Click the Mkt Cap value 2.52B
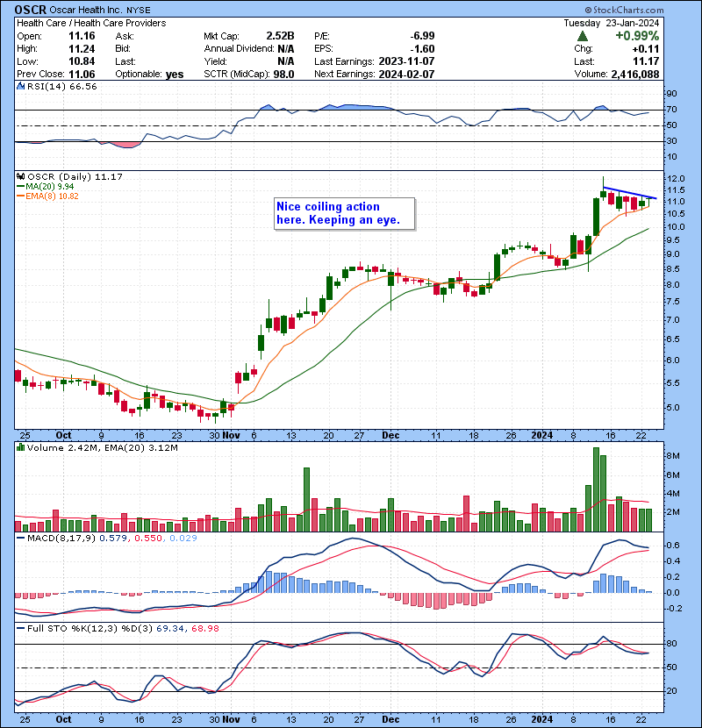The height and width of the screenshot is (728, 702). [280, 36]
